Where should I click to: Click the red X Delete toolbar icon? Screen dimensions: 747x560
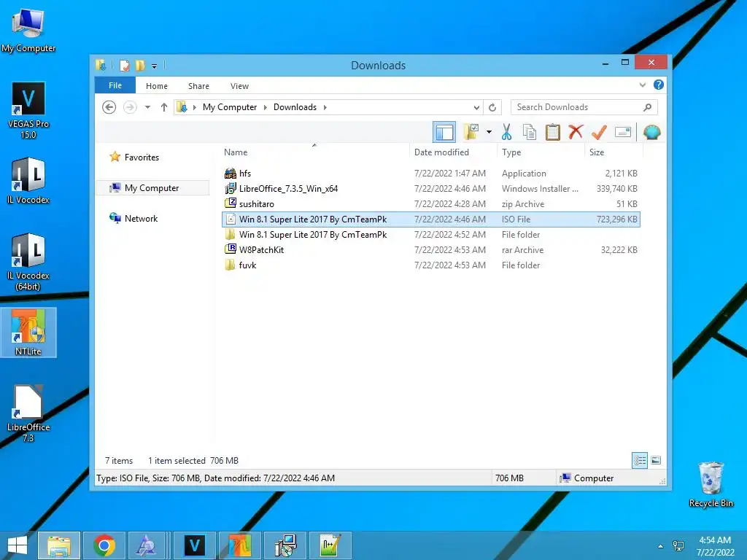click(576, 132)
